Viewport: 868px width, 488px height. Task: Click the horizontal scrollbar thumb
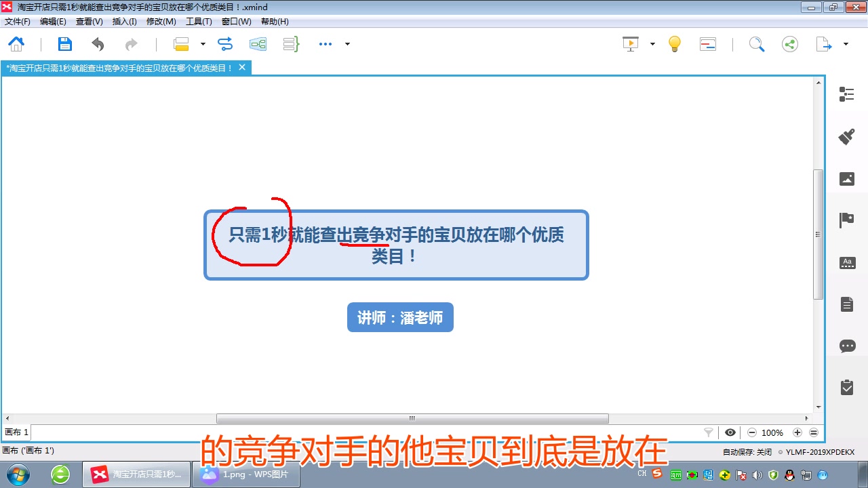click(412, 419)
